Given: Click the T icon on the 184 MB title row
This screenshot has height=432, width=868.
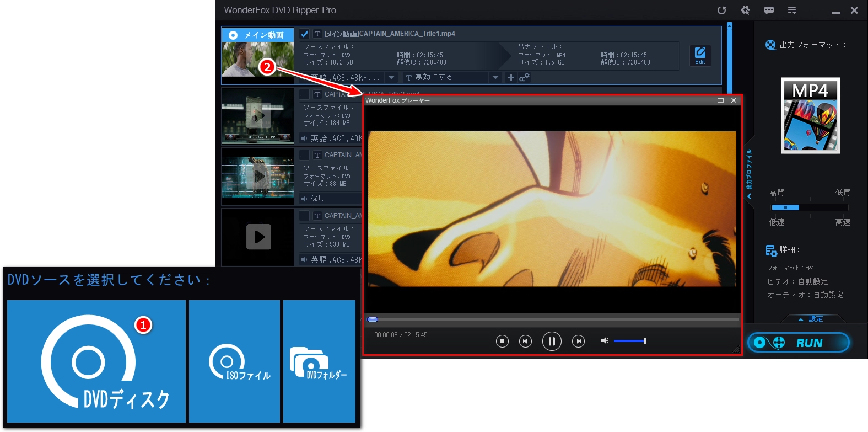Looking at the screenshot, I should 317,94.
